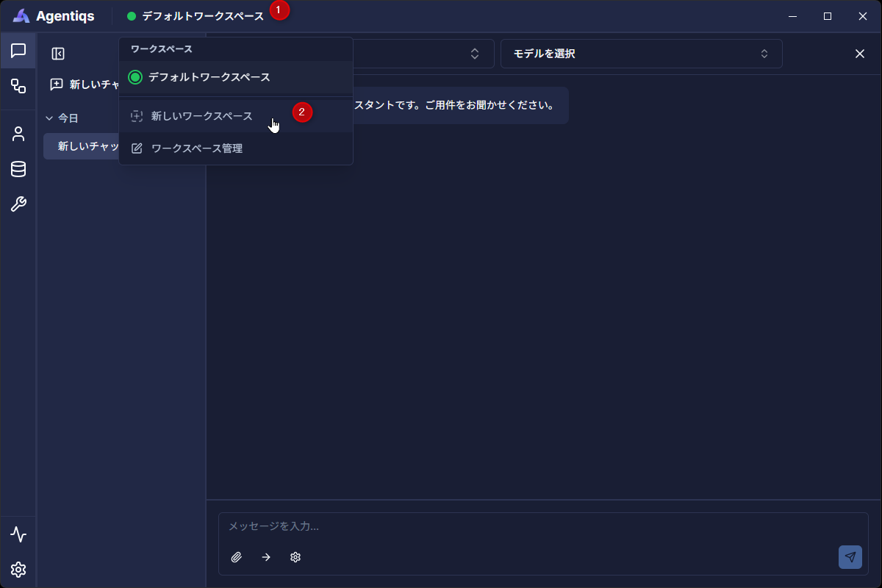
Task: Choose ワークスペース管理 menu entry
Action: pyautogui.click(x=196, y=148)
